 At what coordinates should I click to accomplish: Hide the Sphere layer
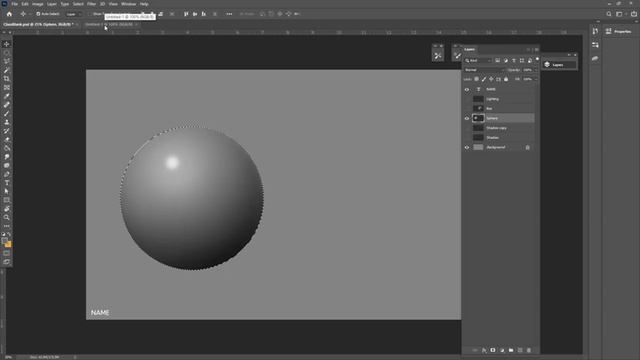point(467,118)
